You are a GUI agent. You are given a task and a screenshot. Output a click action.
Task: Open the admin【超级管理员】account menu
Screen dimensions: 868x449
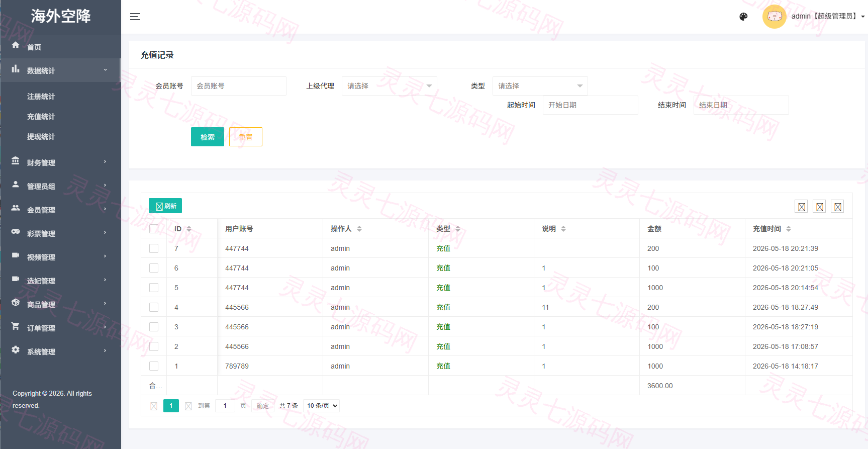point(828,17)
